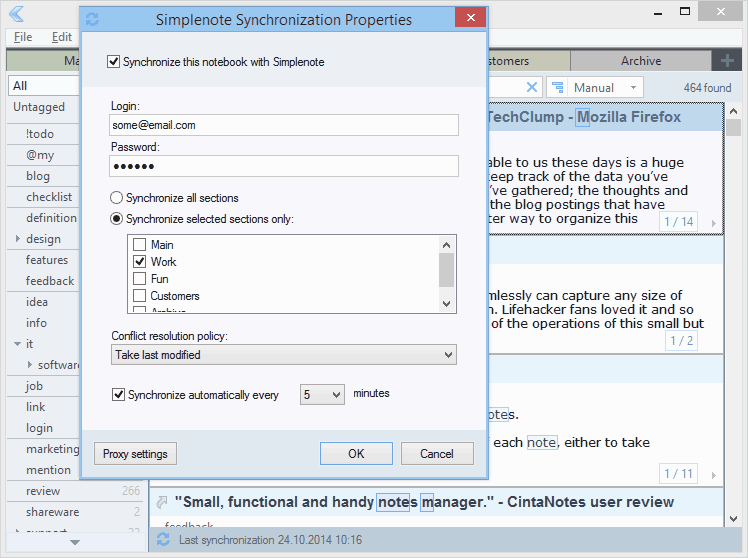
Task: Open the Edit menu
Action: [62, 37]
